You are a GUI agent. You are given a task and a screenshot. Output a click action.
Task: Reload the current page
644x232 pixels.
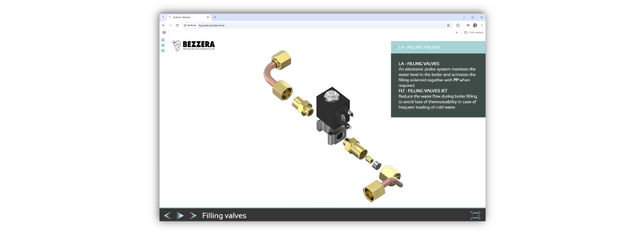[177, 25]
